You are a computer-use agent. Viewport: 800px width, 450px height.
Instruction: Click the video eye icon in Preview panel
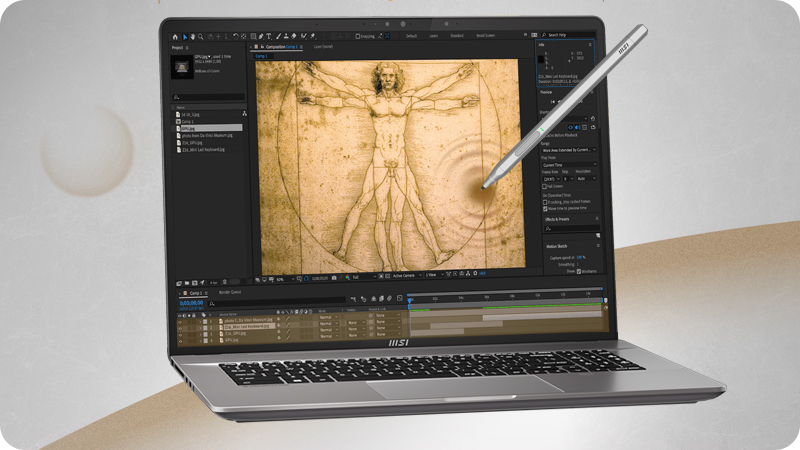click(x=570, y=127)
